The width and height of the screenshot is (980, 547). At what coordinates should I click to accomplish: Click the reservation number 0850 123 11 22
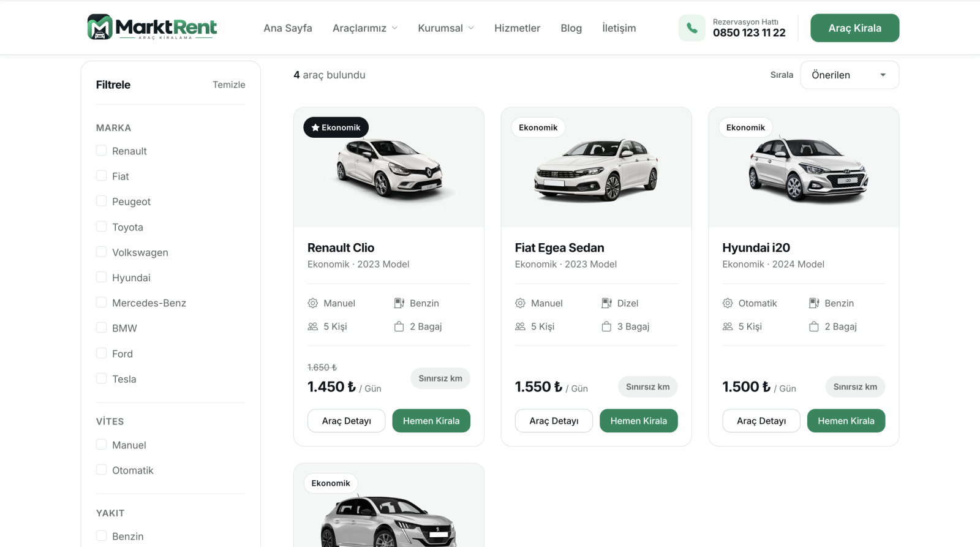tap(749, 33)
